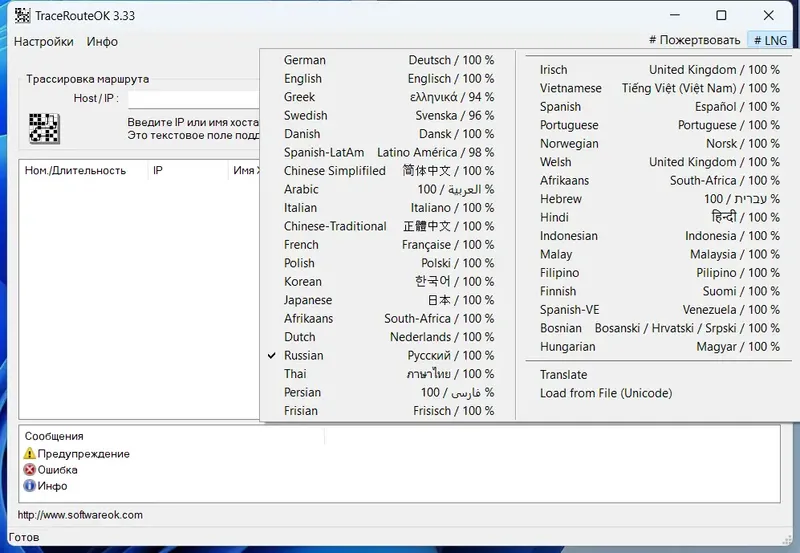Click the checked Russian language entry
This screenshot has width=800, height=553.
point(388,355)
